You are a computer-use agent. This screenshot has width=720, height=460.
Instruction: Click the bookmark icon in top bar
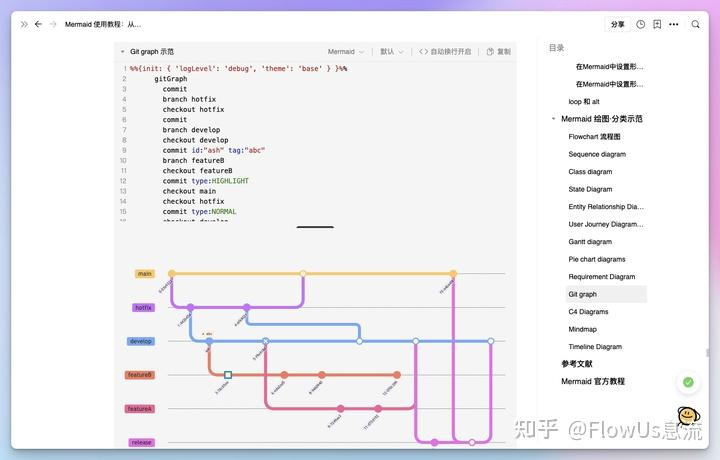tap(657, 24)
